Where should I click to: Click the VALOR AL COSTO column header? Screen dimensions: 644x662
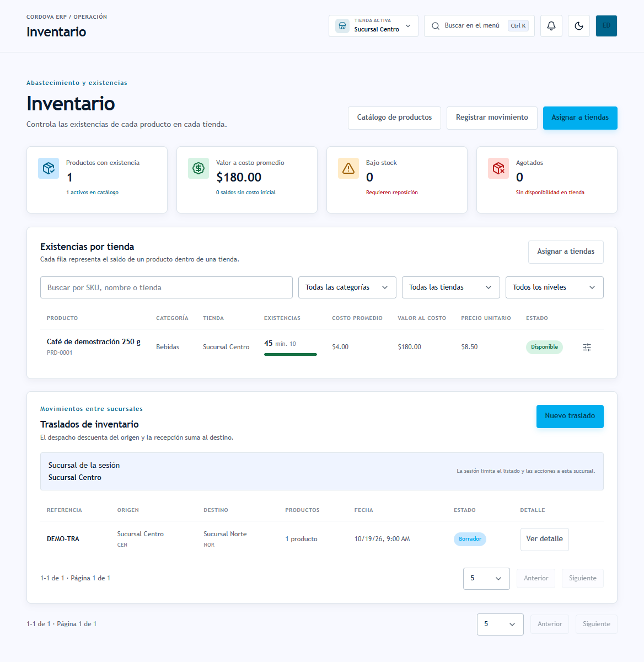[x=422, y=318]
